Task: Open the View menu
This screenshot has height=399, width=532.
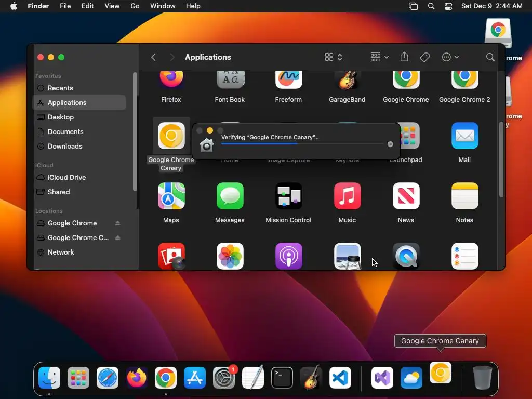Action: (112, 6)
